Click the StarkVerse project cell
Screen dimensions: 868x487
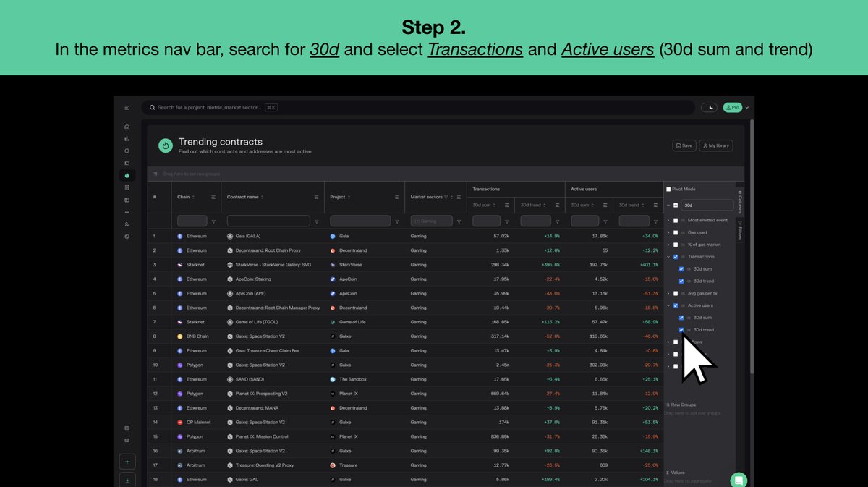tap(364, 265)
